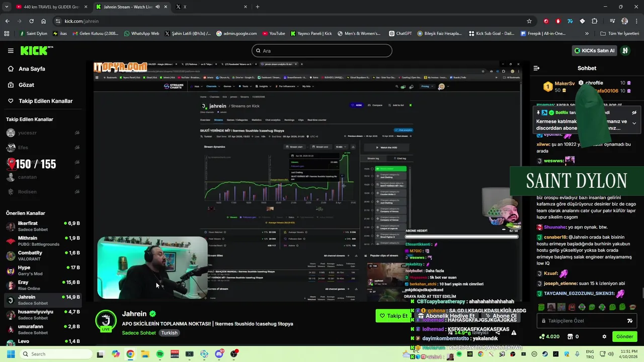Click the Steam icon in system tray
This screenshot has width=644, height=362.
click(545, 354)
